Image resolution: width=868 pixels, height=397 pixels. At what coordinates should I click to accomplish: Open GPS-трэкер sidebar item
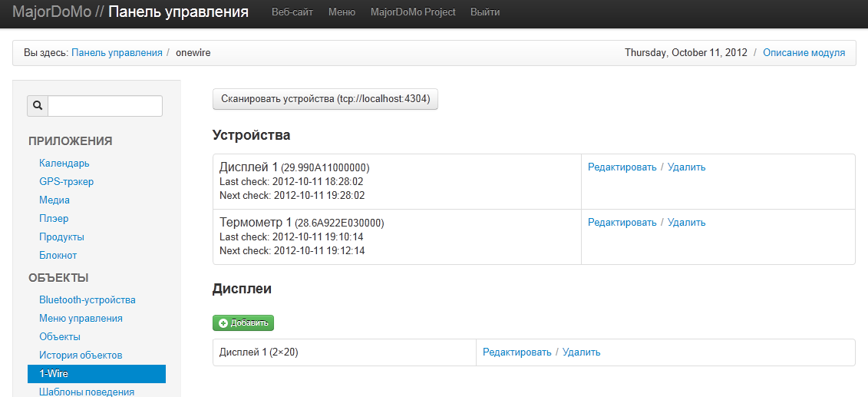[67, 182]
